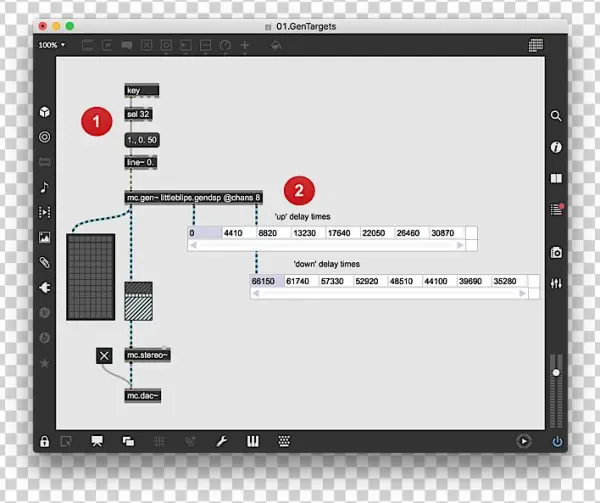This screenshot has height=503, width=600.
Task: Take a snapshot with the camera icon
Action: click(557, 253)
